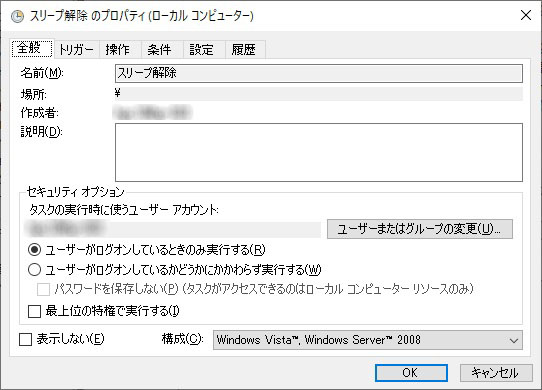Click the user account field under タスクの実行時に使うユーザー アカウント

coord(173,229)
